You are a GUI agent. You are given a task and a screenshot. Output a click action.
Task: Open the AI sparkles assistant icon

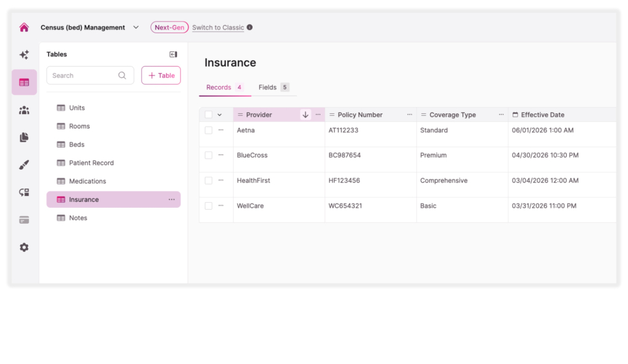(x=24, y=54)
